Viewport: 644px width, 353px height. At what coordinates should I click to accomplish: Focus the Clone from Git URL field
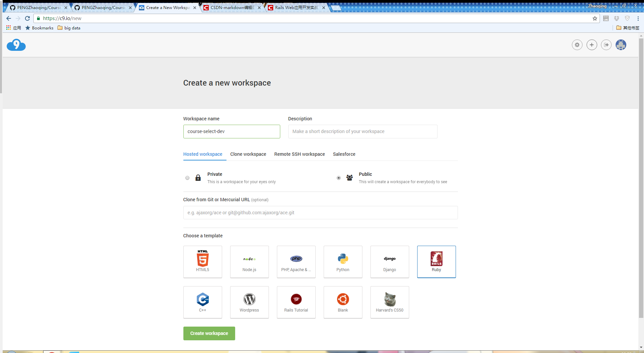(x=320, y=213)
